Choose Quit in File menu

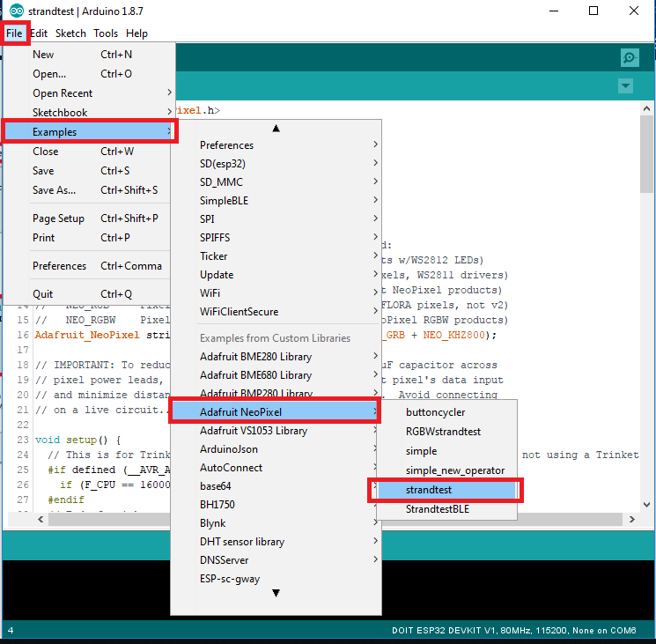[x=86, y=293]
